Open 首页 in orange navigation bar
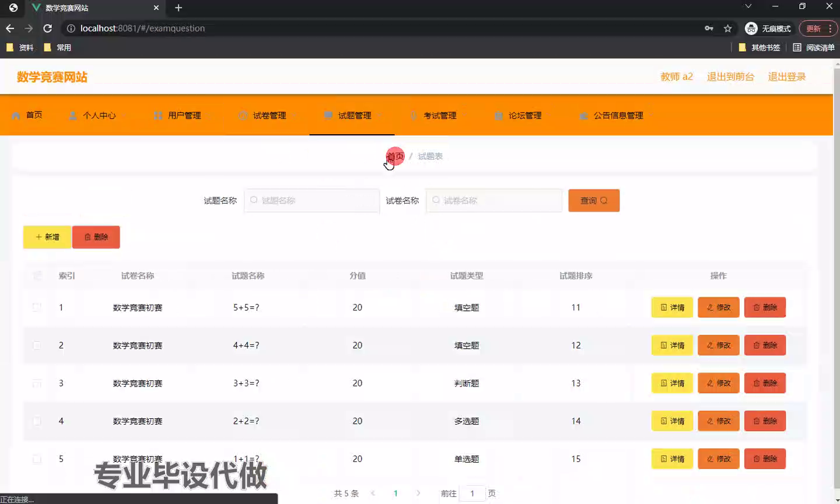 coord(27,115)
